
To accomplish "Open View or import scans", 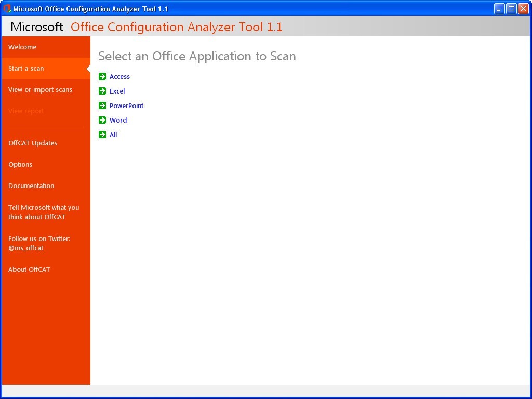I will 40,89.
